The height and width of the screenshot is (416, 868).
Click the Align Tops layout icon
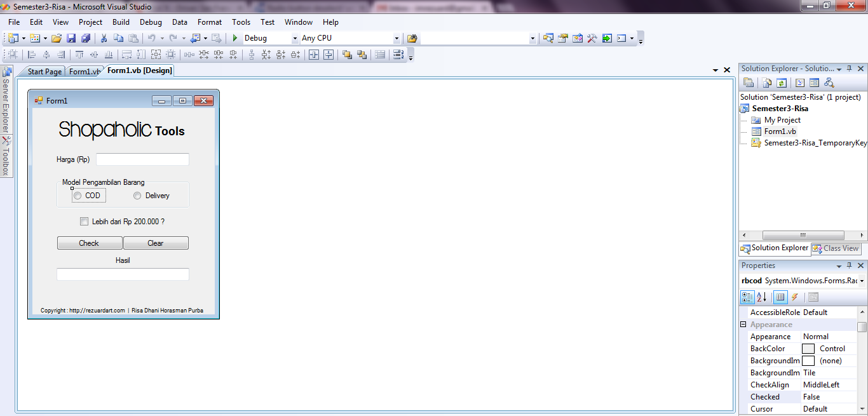click(x=79, y=55)
